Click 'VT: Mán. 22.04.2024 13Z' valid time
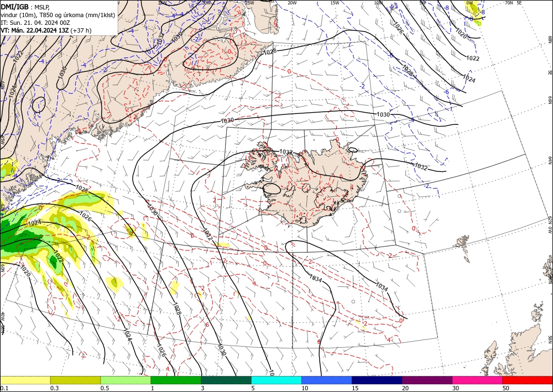 coord(34,30)
